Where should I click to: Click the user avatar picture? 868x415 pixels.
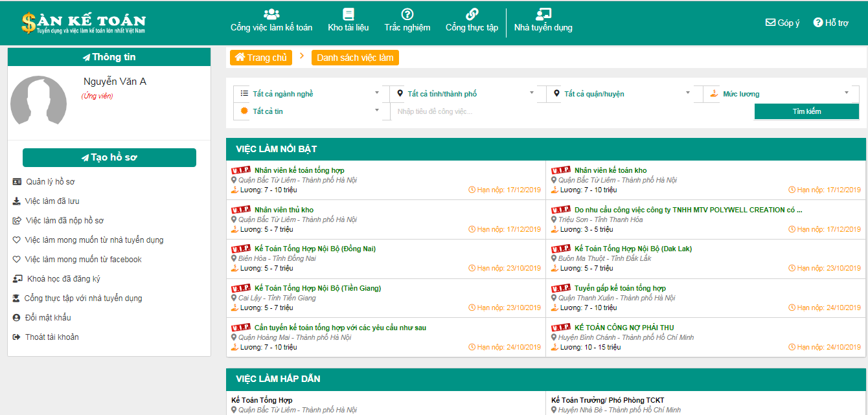[39, 100]
